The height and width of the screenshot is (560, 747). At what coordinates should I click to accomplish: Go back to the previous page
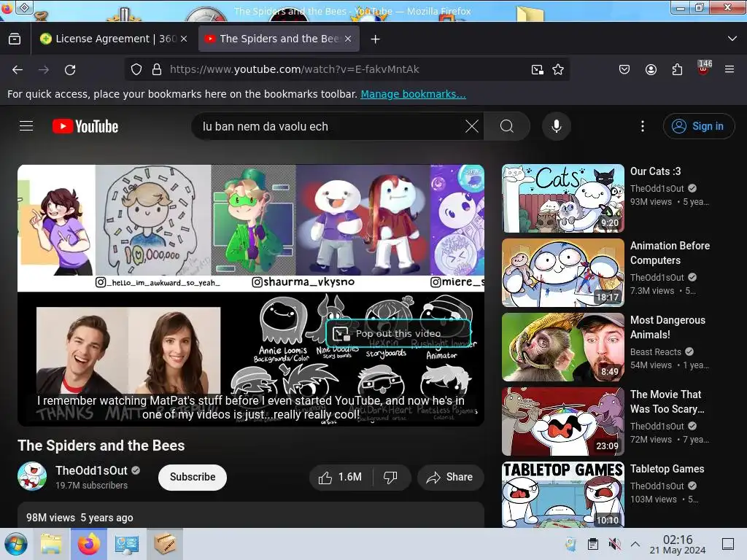(18, 69)
